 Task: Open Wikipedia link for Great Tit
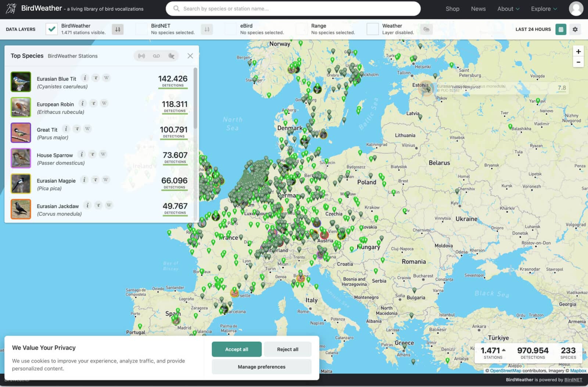pos(87,129)
